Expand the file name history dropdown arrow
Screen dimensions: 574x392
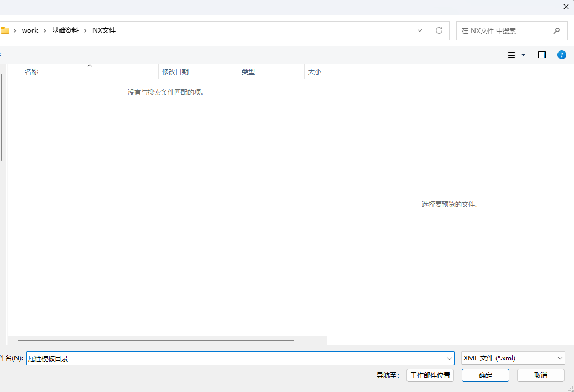(x=449, y=358)
